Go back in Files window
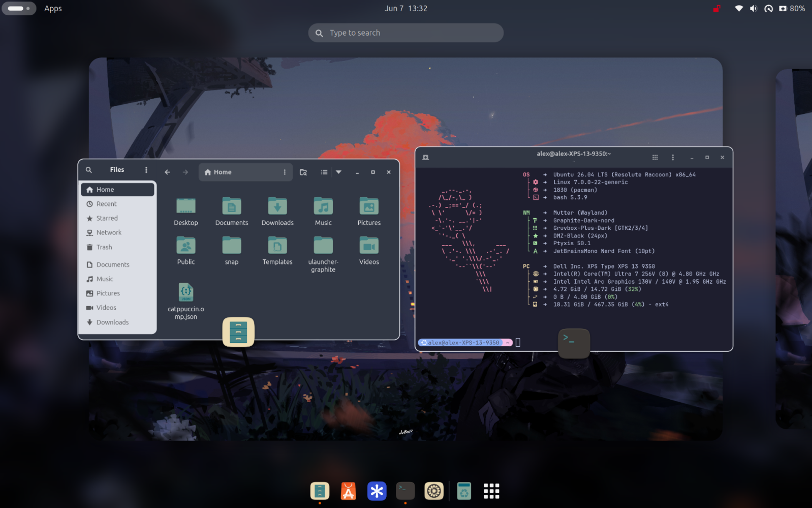The width and height of the screenshot is (812, 508). [167, 172]
